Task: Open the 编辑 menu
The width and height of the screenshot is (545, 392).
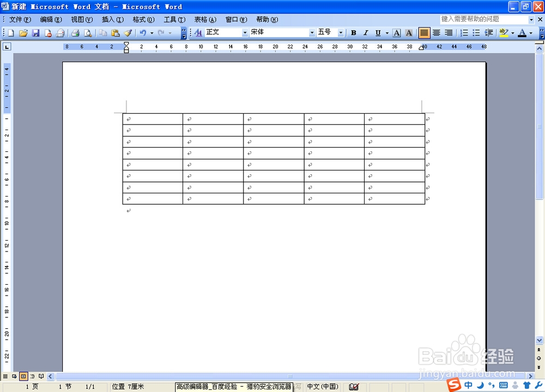Action: (x=51, y=20)
